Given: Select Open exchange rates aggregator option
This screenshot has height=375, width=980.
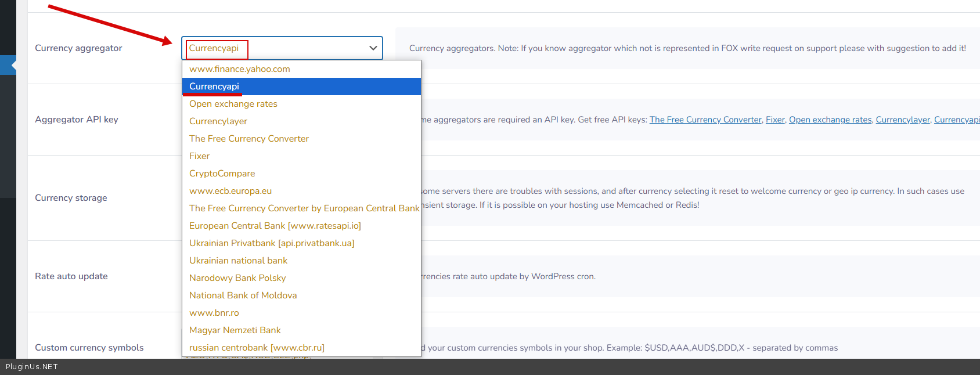Looking at the screenshot, I should 233,104.
